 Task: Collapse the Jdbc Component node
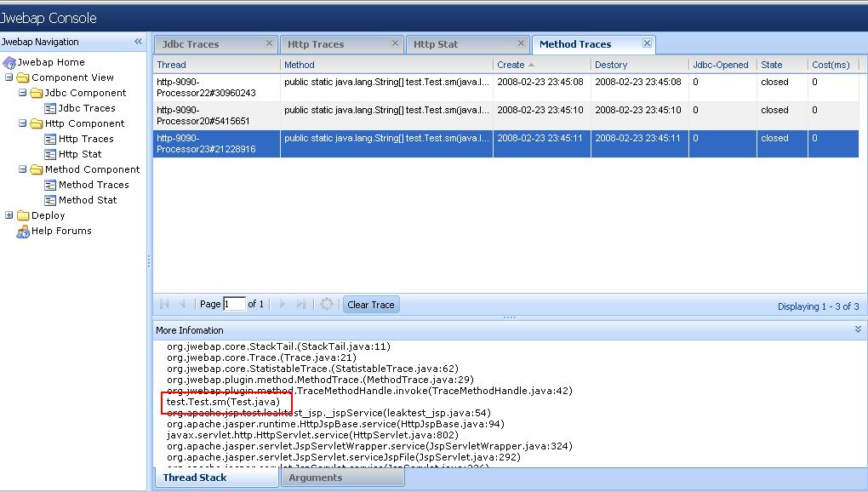point(23,93)
